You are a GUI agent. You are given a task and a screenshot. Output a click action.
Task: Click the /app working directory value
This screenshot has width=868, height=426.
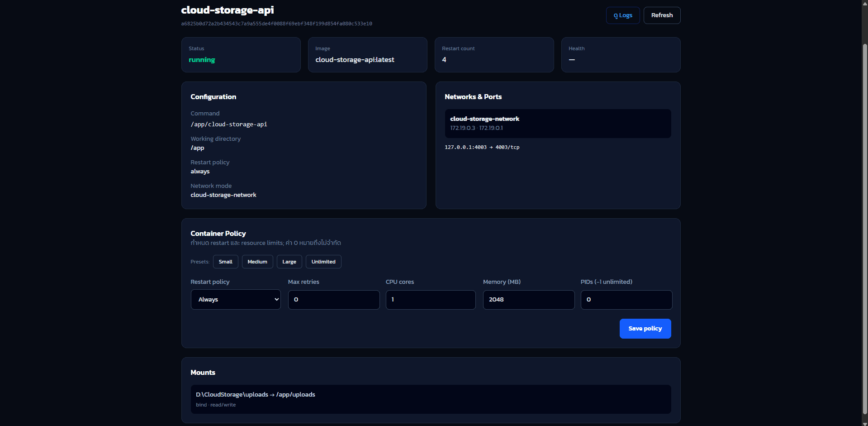(197, 148)
